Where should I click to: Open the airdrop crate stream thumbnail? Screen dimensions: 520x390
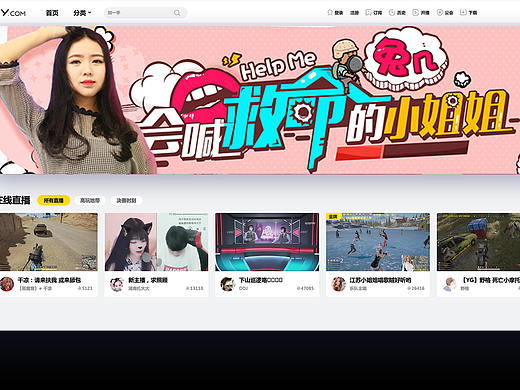point(478,242)
